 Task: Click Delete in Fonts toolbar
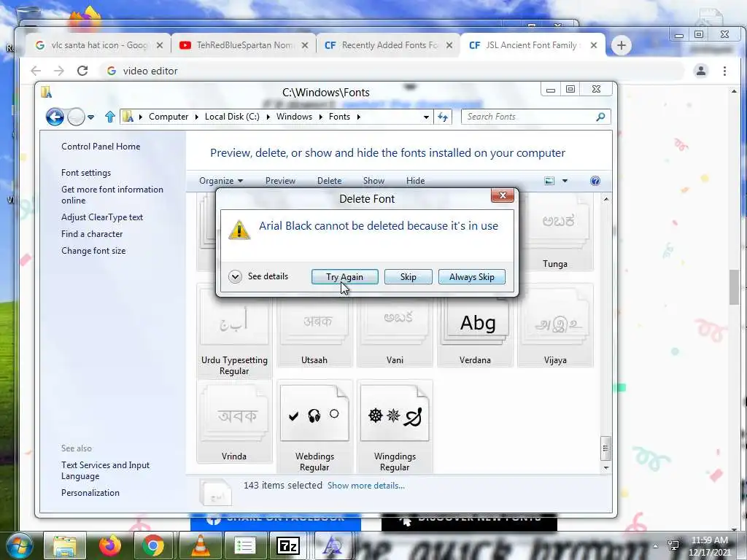[329, 181]
